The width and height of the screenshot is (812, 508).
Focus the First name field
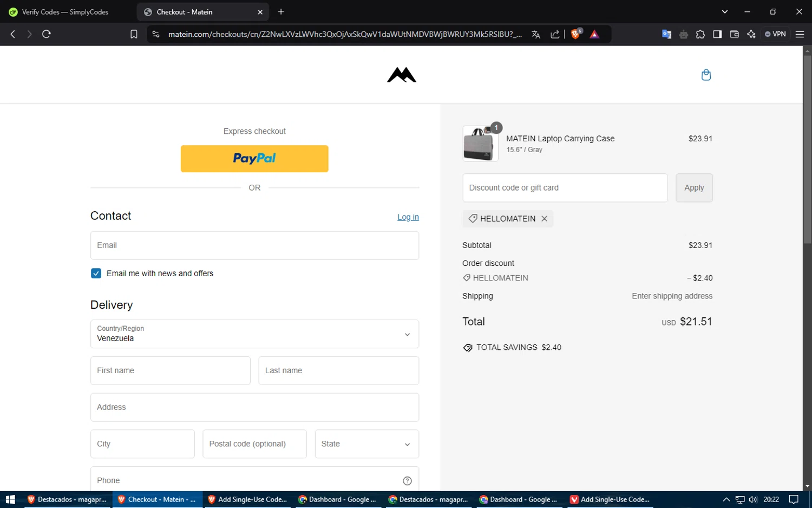coord(170,370)
